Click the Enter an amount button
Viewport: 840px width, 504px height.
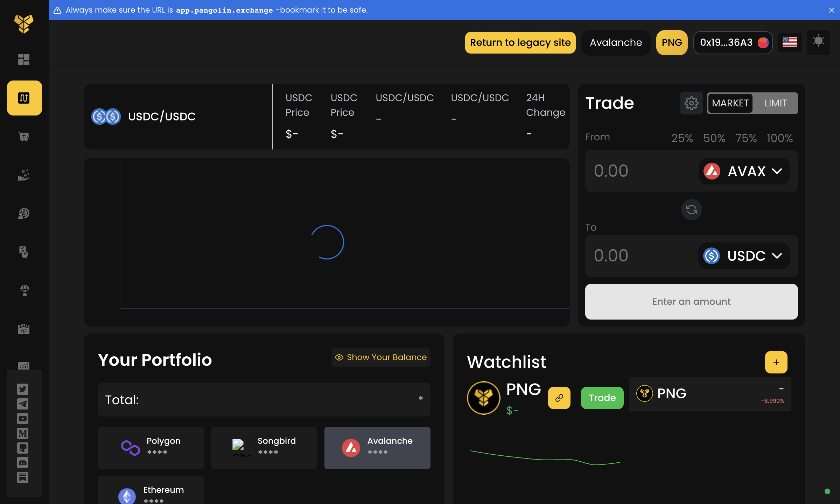pos(692,302)
